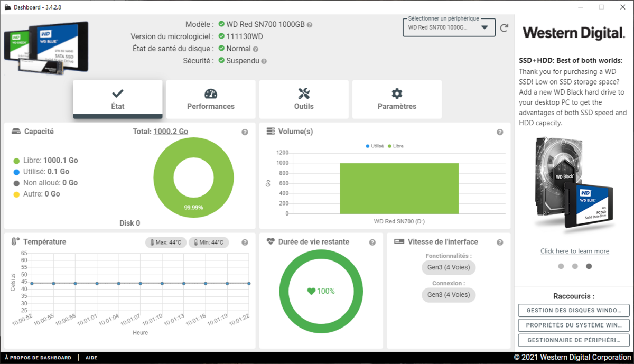
Task: Click the Disk 0 label under the donut
Action: [x=129, y=223]
